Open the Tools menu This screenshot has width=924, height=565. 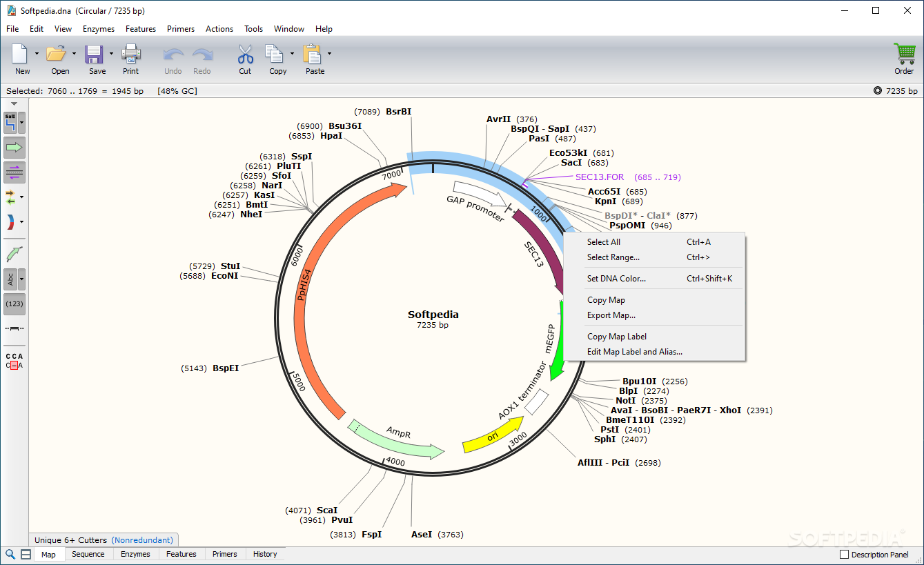253,29
